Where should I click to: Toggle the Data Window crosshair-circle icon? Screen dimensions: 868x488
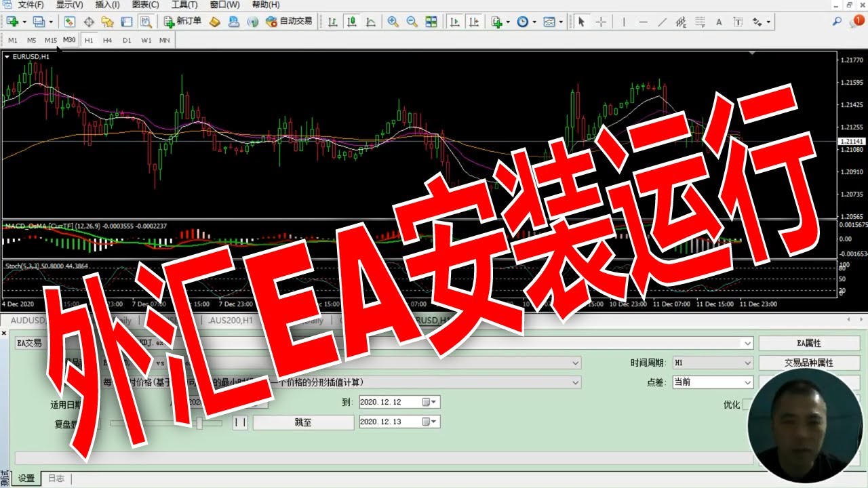coord(89,22)
